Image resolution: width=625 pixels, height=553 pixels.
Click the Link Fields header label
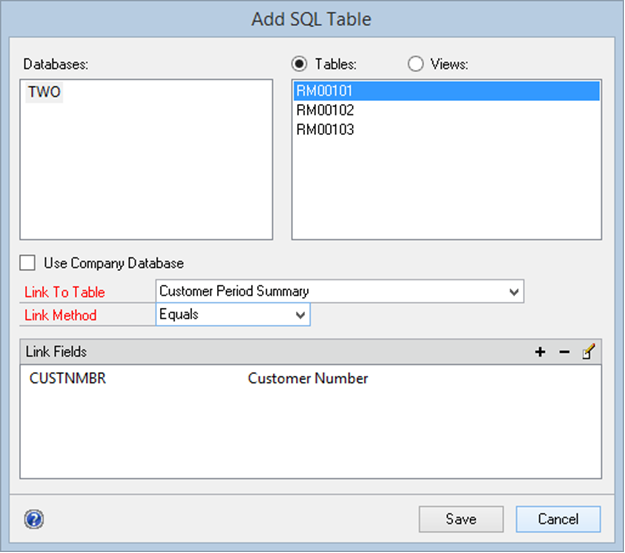[56, 352]
